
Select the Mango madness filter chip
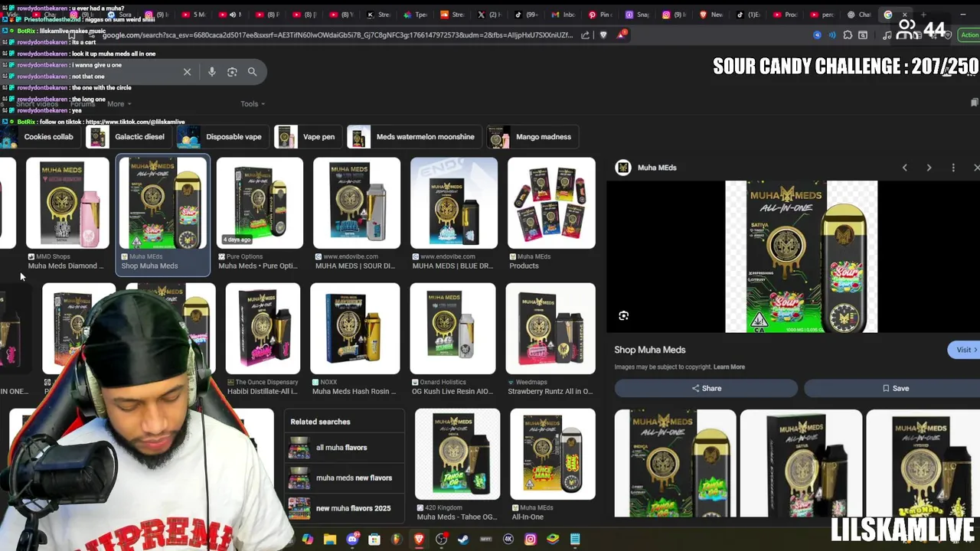[532, 137]
